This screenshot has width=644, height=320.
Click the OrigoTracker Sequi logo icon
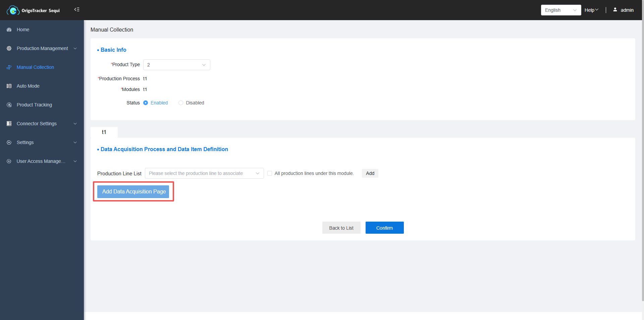pyautogui.click(x=13, y=10)
